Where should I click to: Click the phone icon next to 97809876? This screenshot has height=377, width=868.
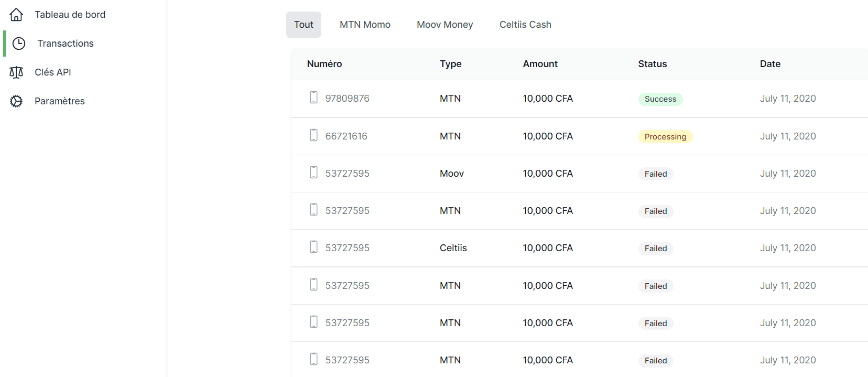coord(313,98)
